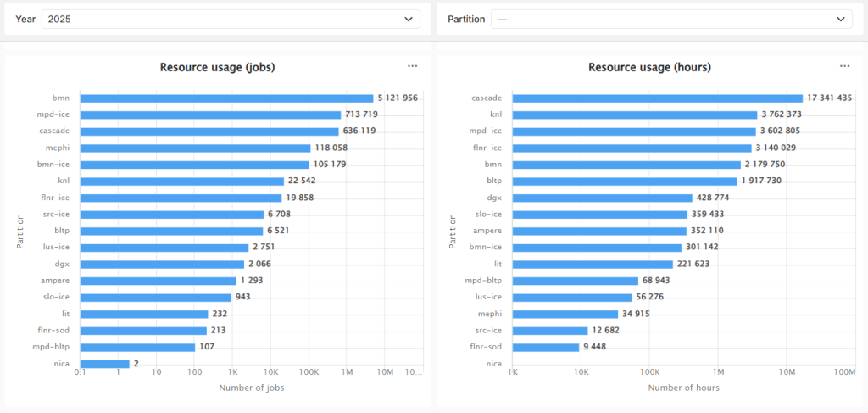
Task: Select the mpd-ice bar in jobs chart
Action: point(210,114)
